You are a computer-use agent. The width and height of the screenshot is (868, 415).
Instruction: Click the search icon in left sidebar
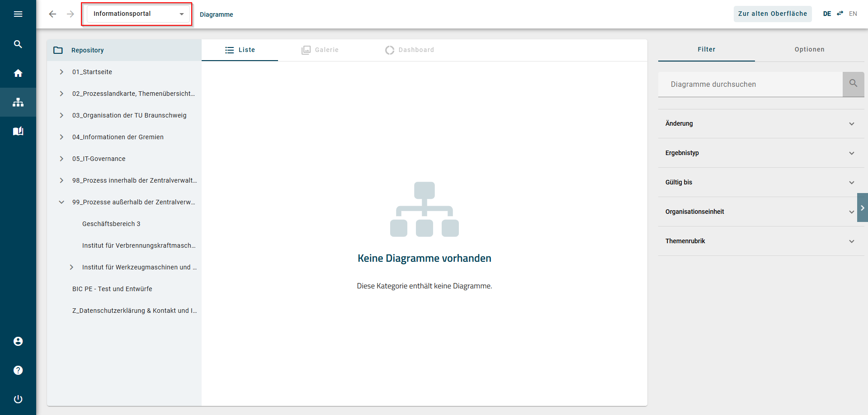click(x=18, y=44)
